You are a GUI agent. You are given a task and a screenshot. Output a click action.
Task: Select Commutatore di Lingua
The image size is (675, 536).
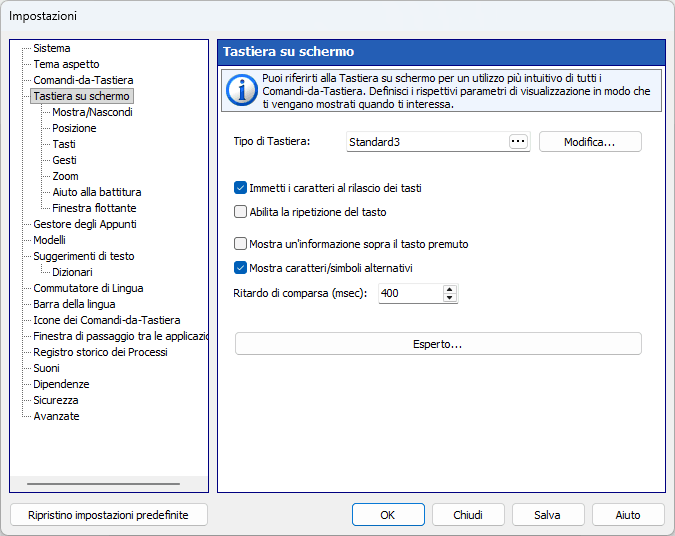pos(88,288)
